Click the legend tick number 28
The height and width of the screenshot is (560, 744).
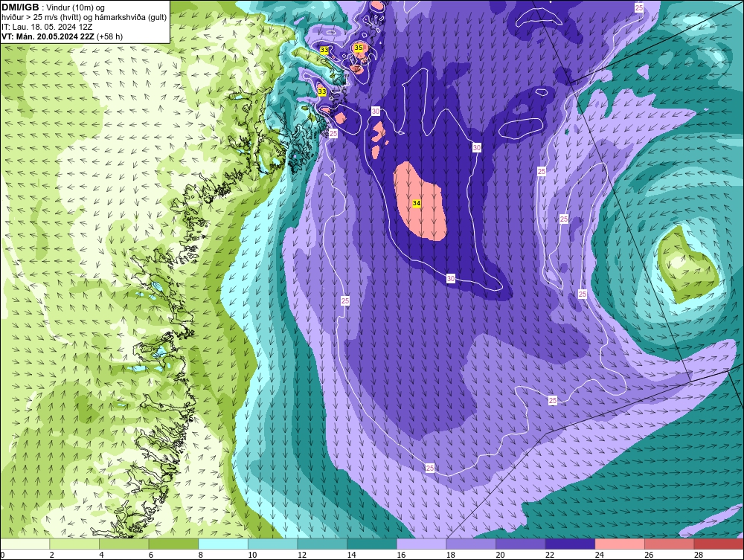click(x=699, y=555)
